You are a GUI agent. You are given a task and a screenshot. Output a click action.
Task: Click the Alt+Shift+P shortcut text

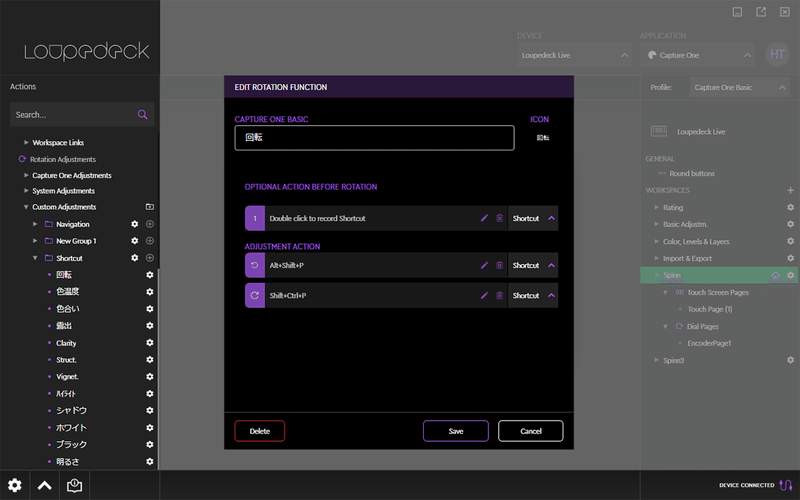tap(287, 265)
